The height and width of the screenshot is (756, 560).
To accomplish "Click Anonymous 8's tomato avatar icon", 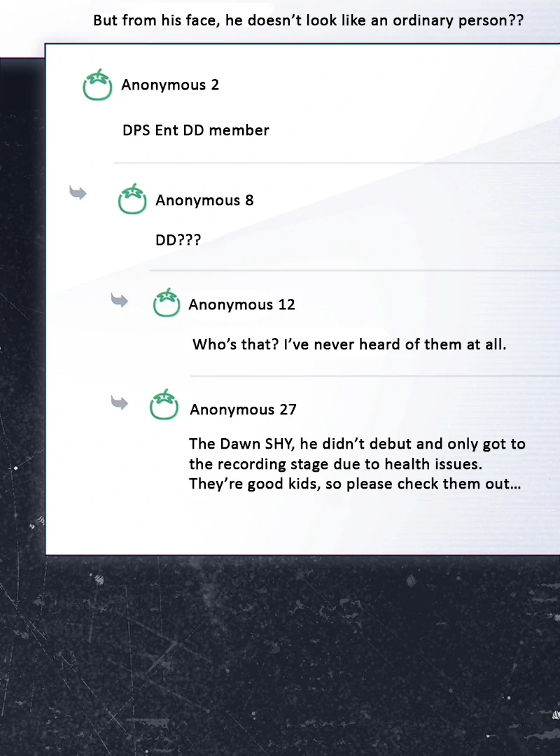I will (132, 199).
